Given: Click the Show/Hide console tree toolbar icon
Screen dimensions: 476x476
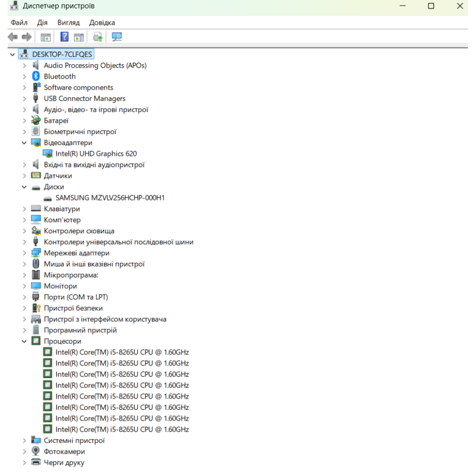Looking at the screenshot, I should point(46,37).
